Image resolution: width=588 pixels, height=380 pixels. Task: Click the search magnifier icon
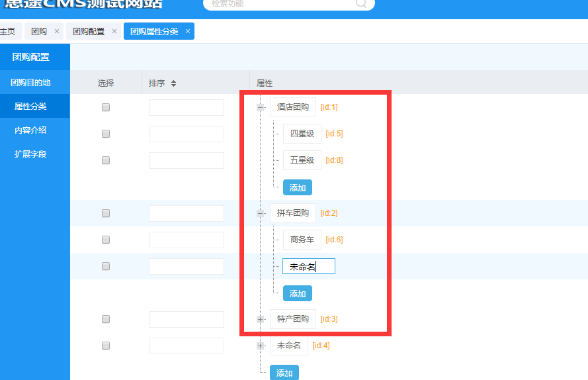(361, 3)
